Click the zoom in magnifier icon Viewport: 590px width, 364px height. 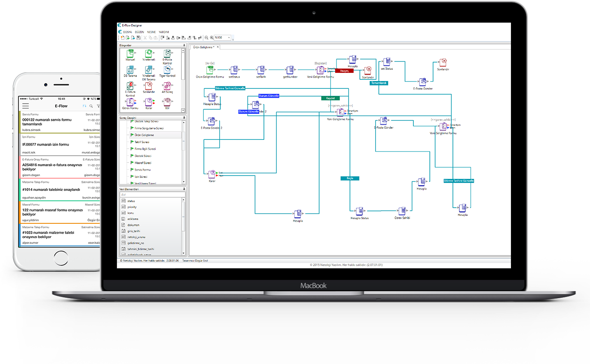pyautogui.click(x=212, y=37)
